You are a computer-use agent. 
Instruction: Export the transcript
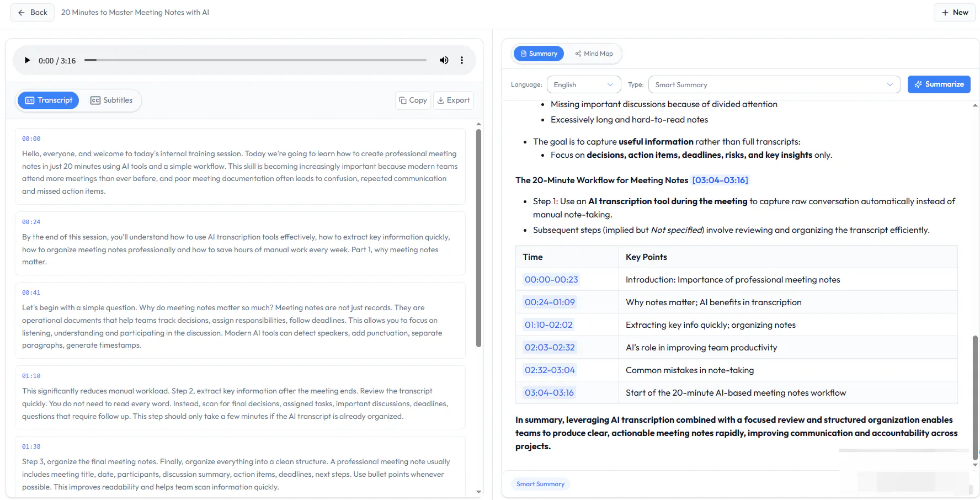click(454, 100)
